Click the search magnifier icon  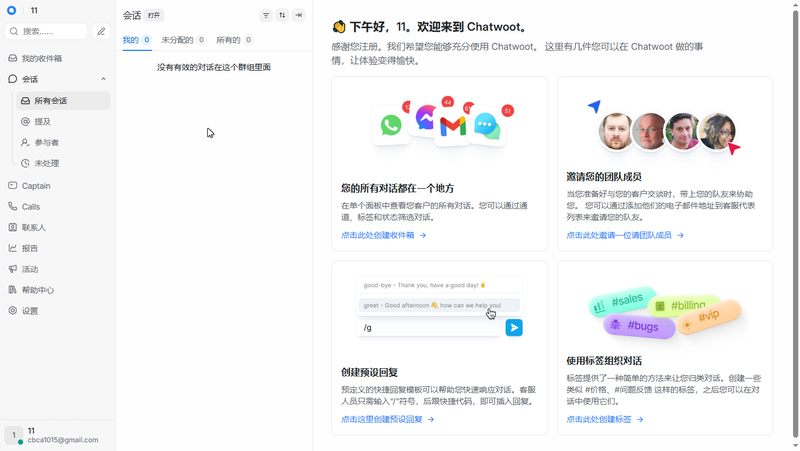14,31
